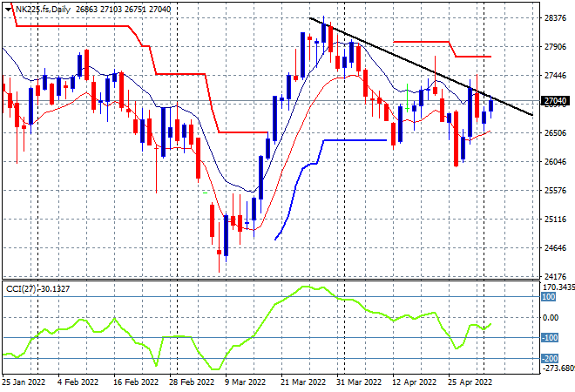Click the CCI -100 level label
This screenshot has height=392, width=575.
pos(550,338)
